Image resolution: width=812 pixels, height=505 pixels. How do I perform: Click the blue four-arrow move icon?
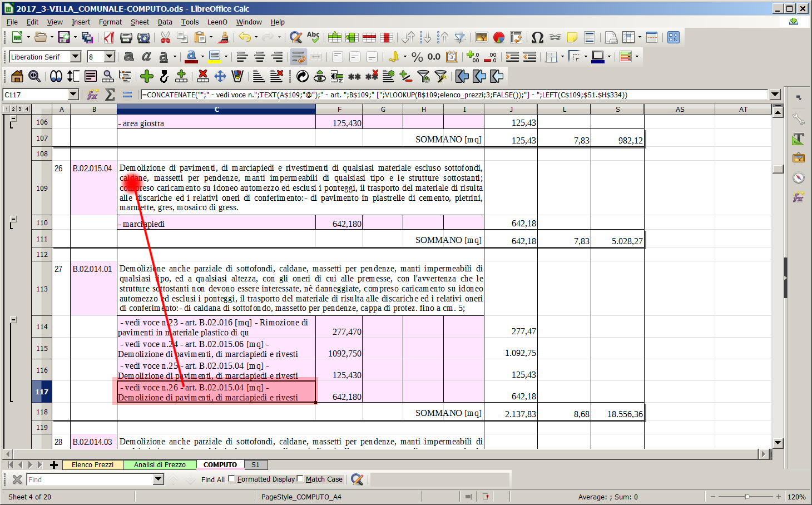220,76
